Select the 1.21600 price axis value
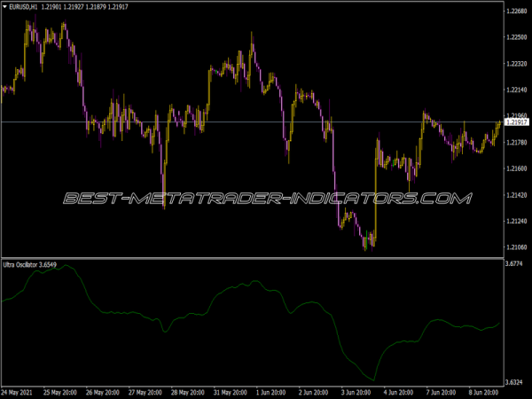The height and width of the screenshot is (399, 532). (x=516, y=168)
